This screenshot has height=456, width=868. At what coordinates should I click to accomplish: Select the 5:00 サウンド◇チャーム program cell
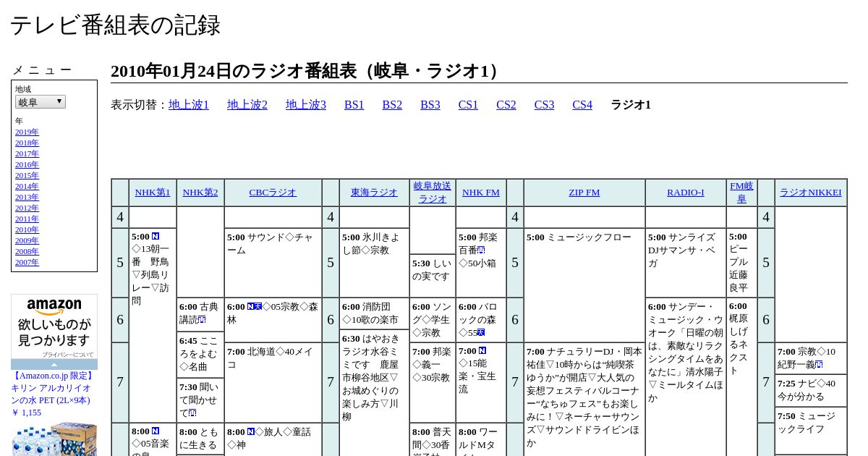click(x=273, y=263)
